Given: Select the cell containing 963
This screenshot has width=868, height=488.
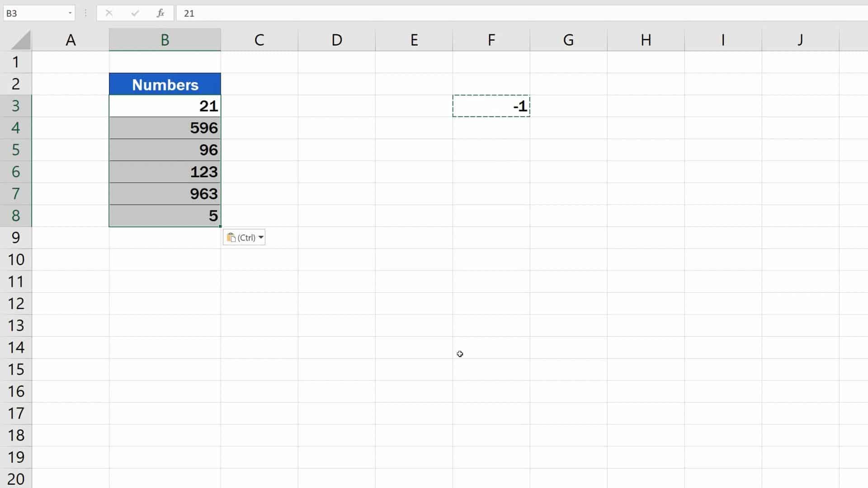Looking at the screenshot, I should coord(165,193).
